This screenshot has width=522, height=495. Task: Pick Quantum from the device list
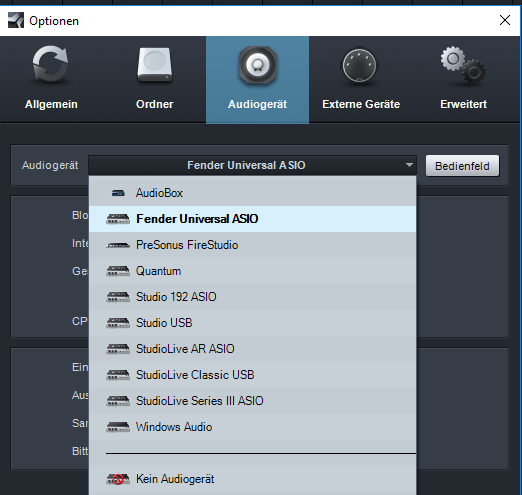[x=252, y=271]
